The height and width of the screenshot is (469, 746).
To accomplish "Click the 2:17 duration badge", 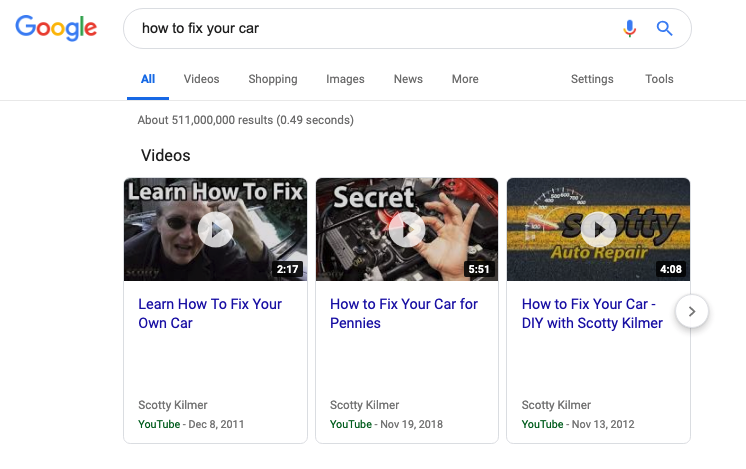I will point(288,269).
